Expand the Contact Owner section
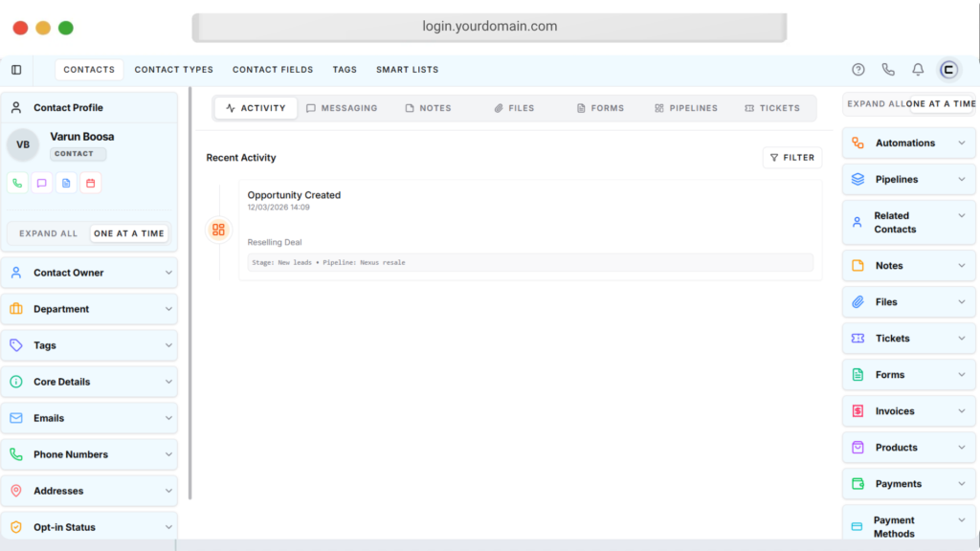 (89, 273)
